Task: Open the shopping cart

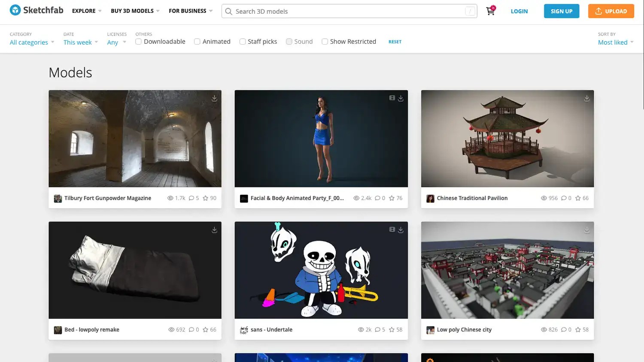Action: tap(491, 11)
